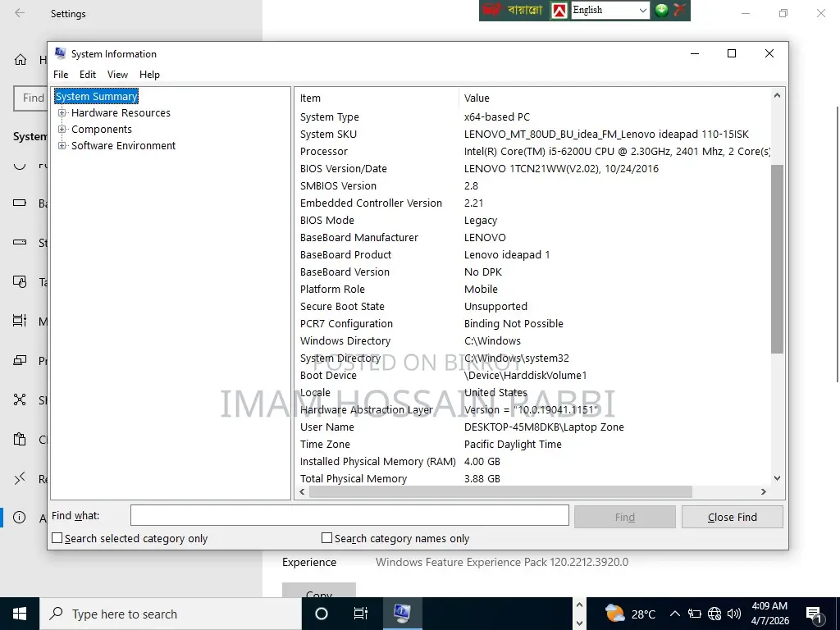
Task: Click the scroll left arrow in details pane
Action: [x=302, y=492]
